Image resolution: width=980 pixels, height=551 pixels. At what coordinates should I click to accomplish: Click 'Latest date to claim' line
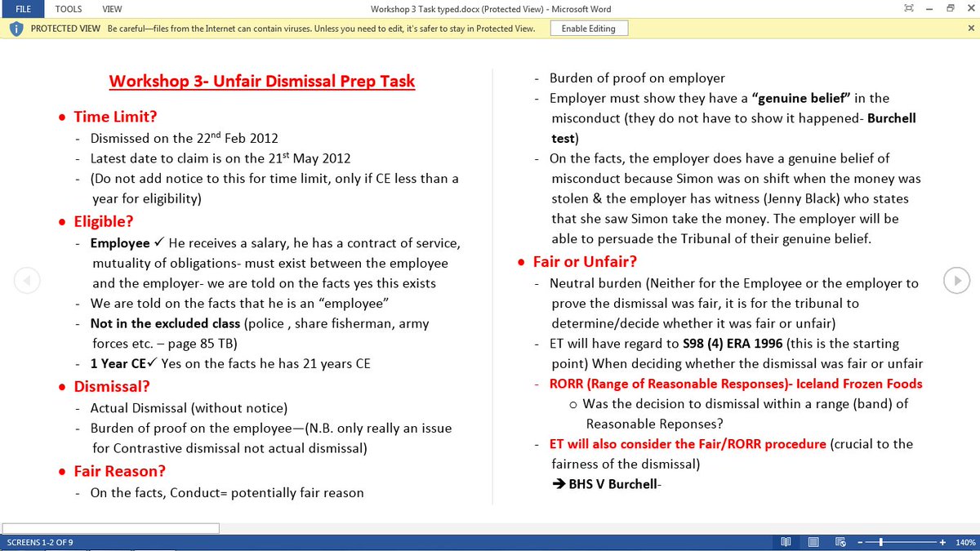(x=220, y=158)
